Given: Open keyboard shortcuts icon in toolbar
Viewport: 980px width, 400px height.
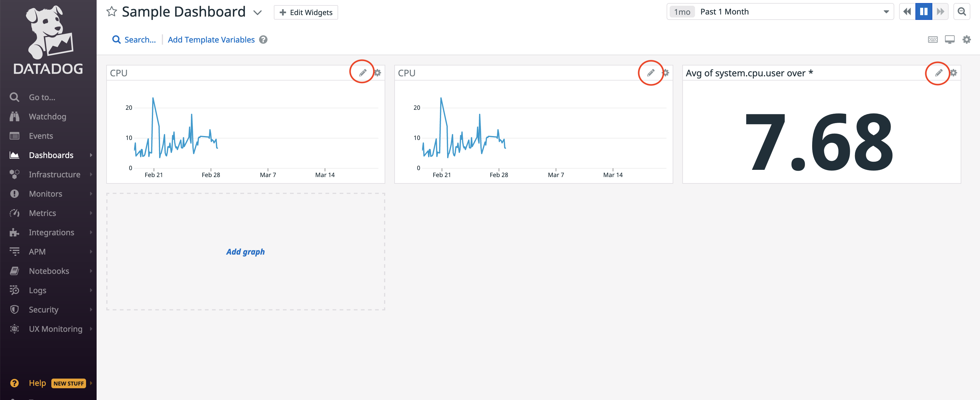Looking at the screenshot, I should pos(932,40).
